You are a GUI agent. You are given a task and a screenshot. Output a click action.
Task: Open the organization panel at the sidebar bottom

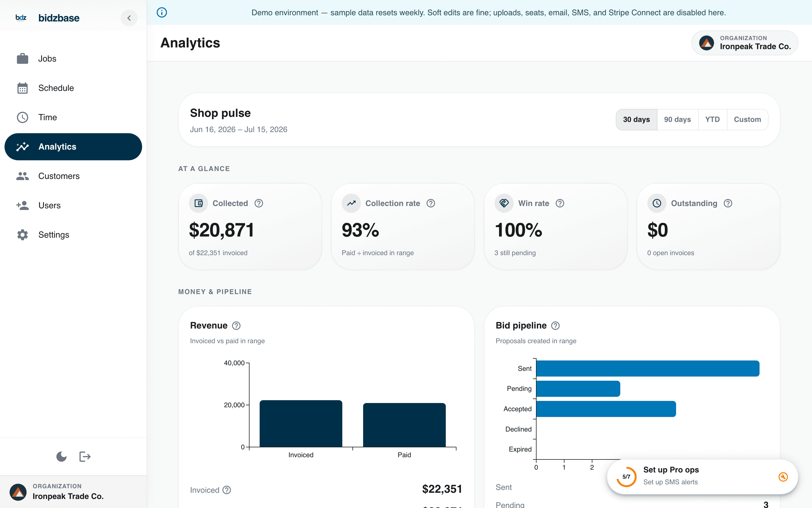tap(73, 492)
